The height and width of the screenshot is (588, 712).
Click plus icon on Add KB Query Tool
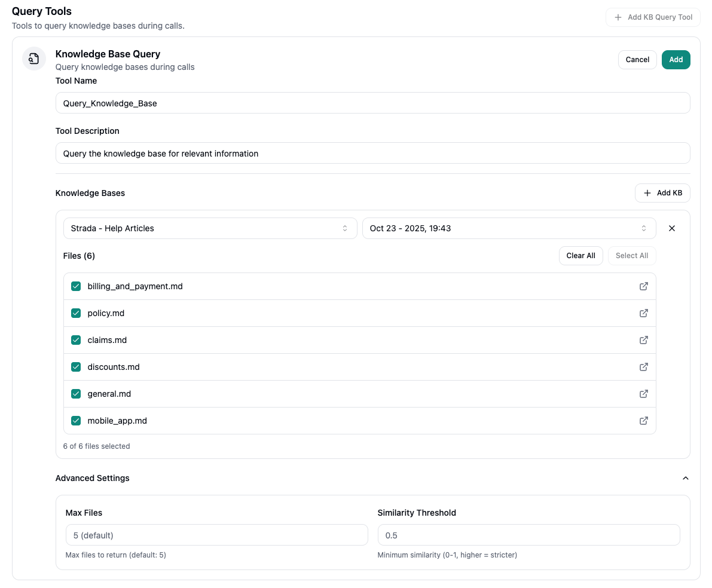(x=617, y=17)
